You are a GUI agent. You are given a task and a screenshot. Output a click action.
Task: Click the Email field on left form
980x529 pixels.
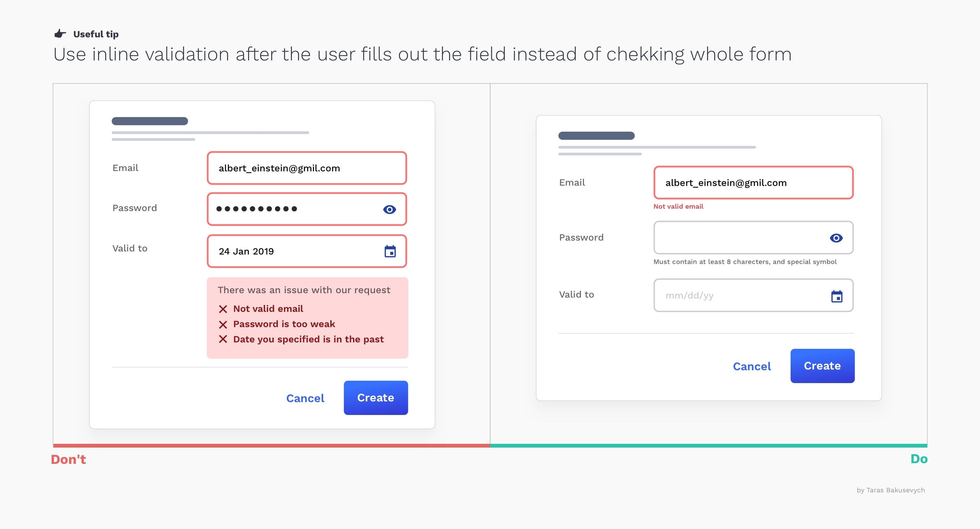[306, 167]
